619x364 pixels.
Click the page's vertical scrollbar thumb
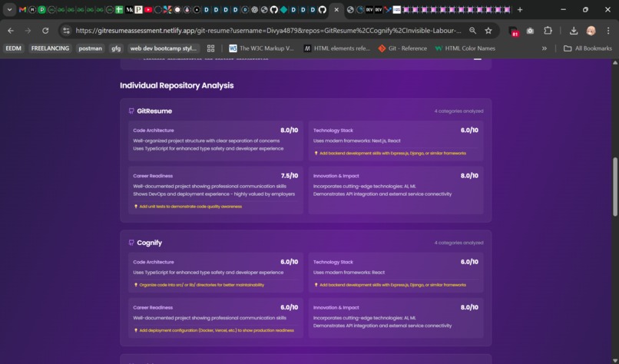click(614, 187)
